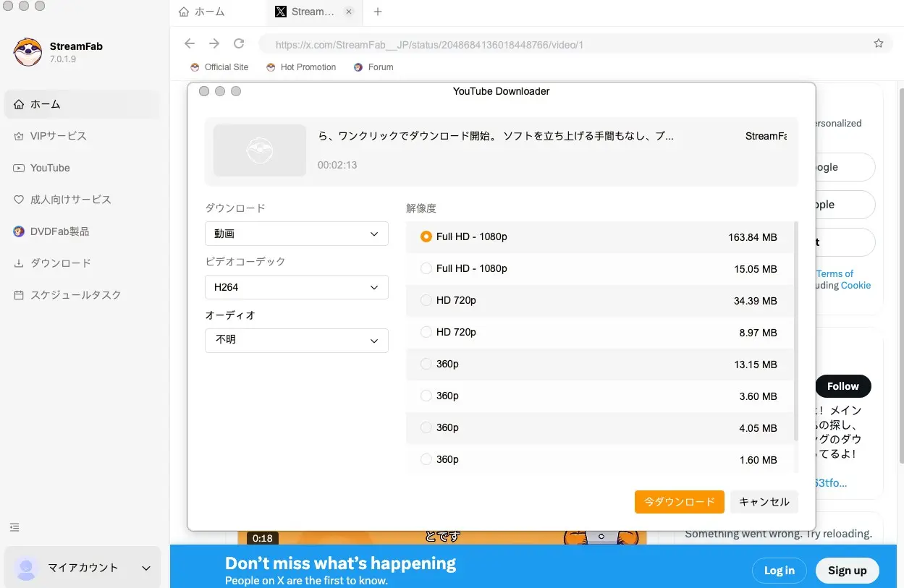Select 360p 13.15 MB option
Viewport: 904px width, 588px height.
tap(599, 364)
